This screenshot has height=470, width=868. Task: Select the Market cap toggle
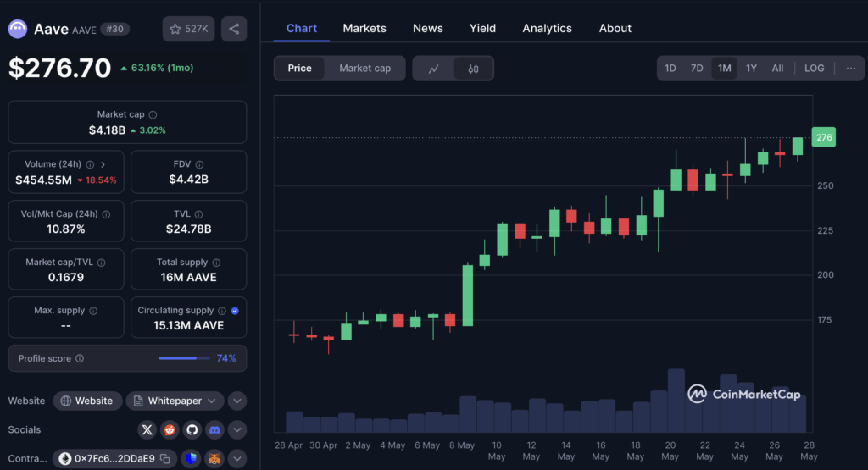click(x=364, y=68)
